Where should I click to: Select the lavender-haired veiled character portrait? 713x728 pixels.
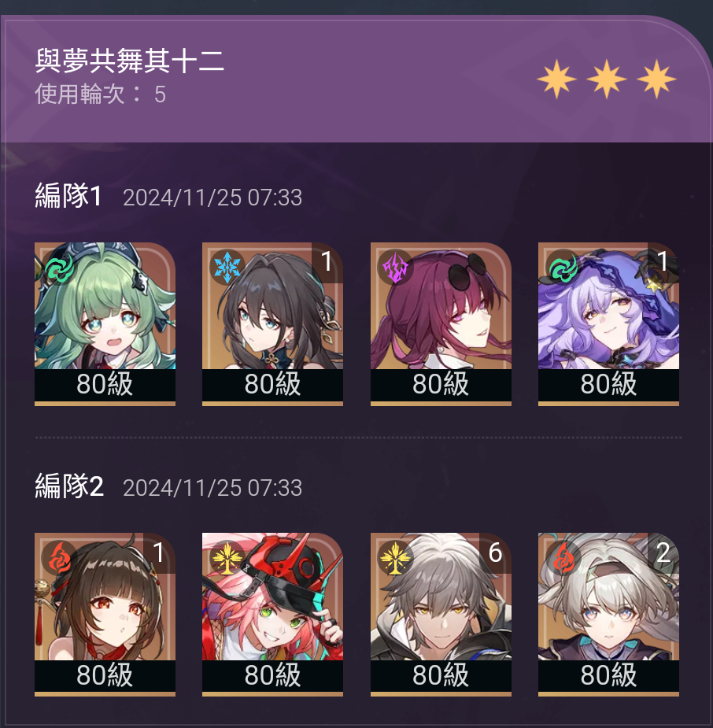coord(608,323)
